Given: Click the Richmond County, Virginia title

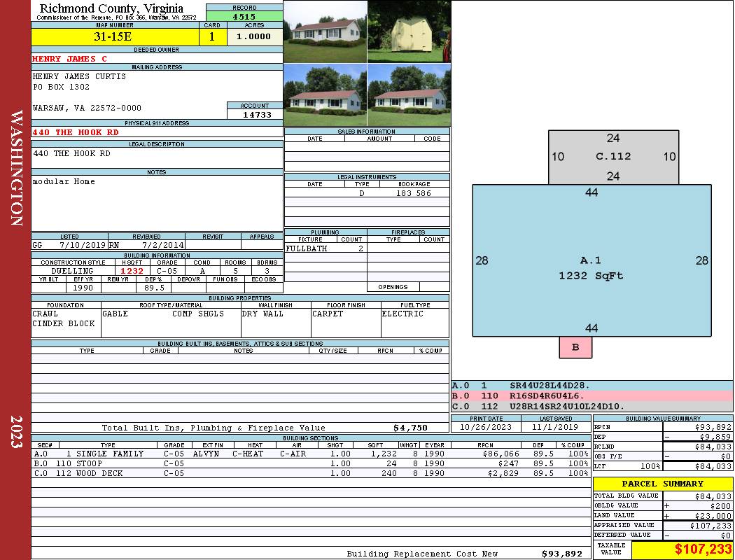Looking at the screenshot, I should coord(111,8).
